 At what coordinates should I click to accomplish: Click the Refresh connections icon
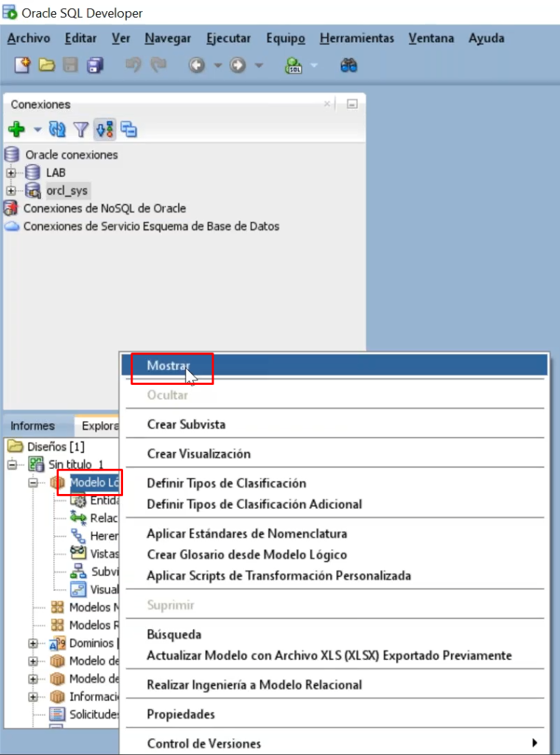click(57, 129)
